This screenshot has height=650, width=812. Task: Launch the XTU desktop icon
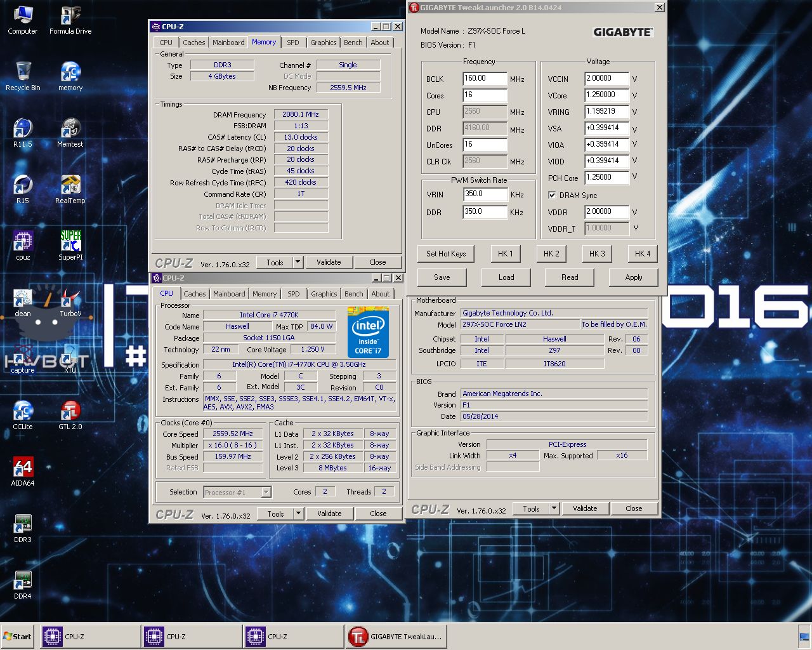coord(70,359)
